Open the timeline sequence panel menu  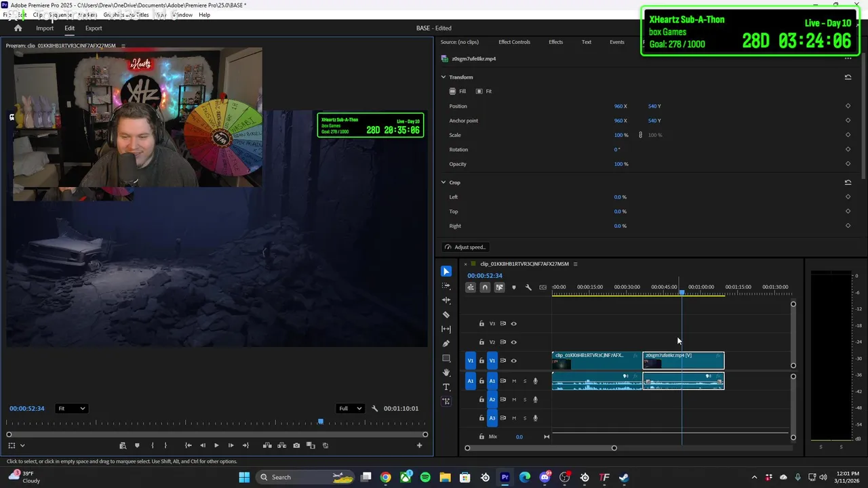pos(575,264)
